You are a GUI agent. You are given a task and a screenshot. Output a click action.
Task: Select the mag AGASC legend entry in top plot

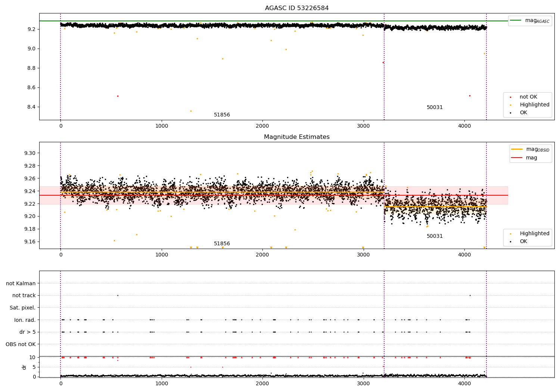coord(530,21)
